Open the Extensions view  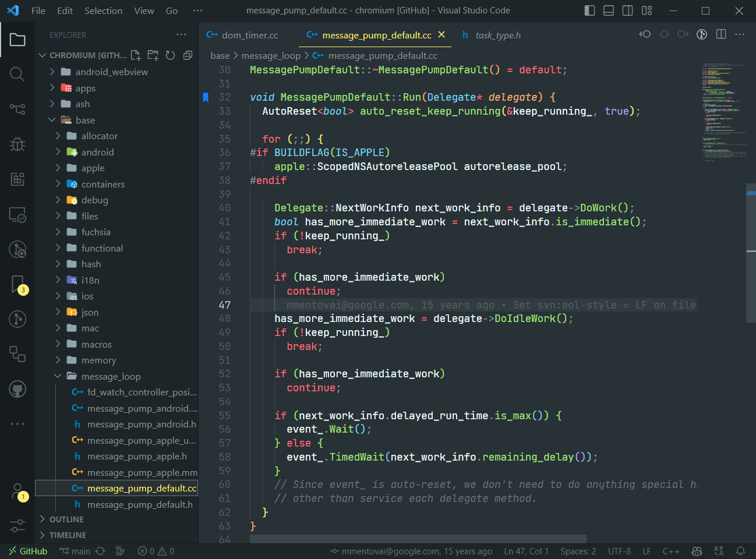pos(17,179)
